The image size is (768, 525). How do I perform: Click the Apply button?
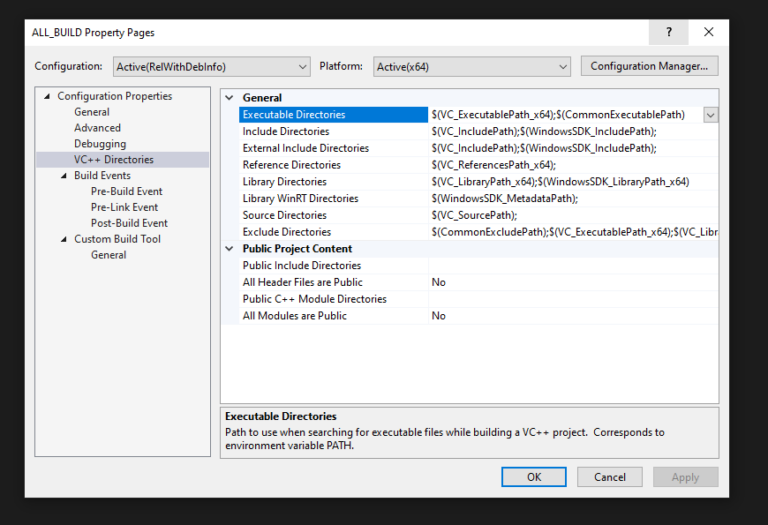pyautogui.click(x=686, y=477)
